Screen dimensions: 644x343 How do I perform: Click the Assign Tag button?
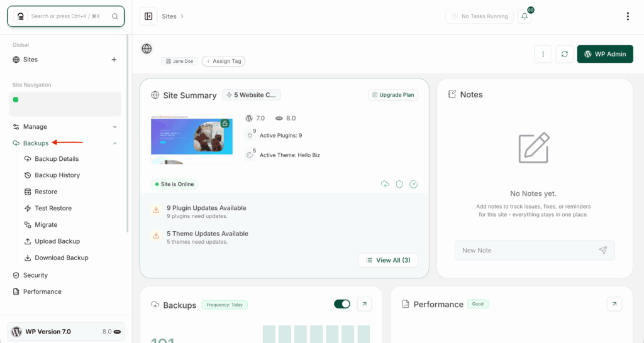click(223, 61)
